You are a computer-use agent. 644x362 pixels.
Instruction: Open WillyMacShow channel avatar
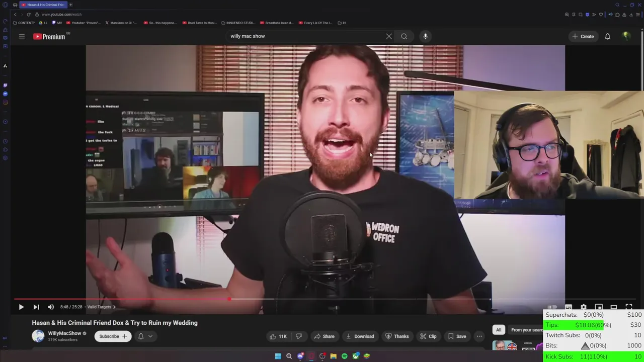[x=38, y=336]
